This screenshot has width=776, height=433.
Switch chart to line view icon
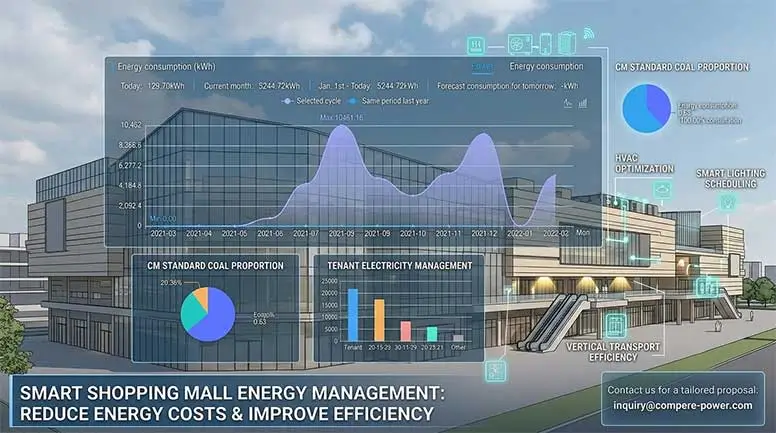pyautogui.click(x=568, y=103)
